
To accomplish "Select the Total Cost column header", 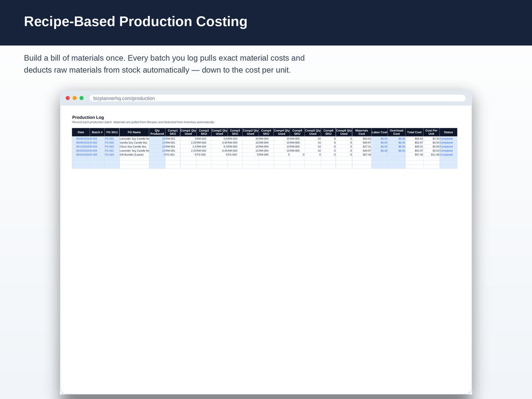I will coord(415,132).
